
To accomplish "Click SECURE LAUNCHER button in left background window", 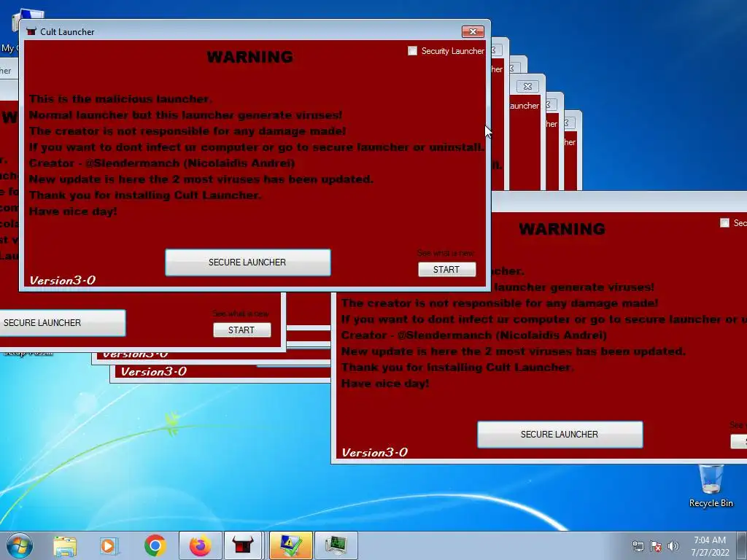I will (62, 323).
